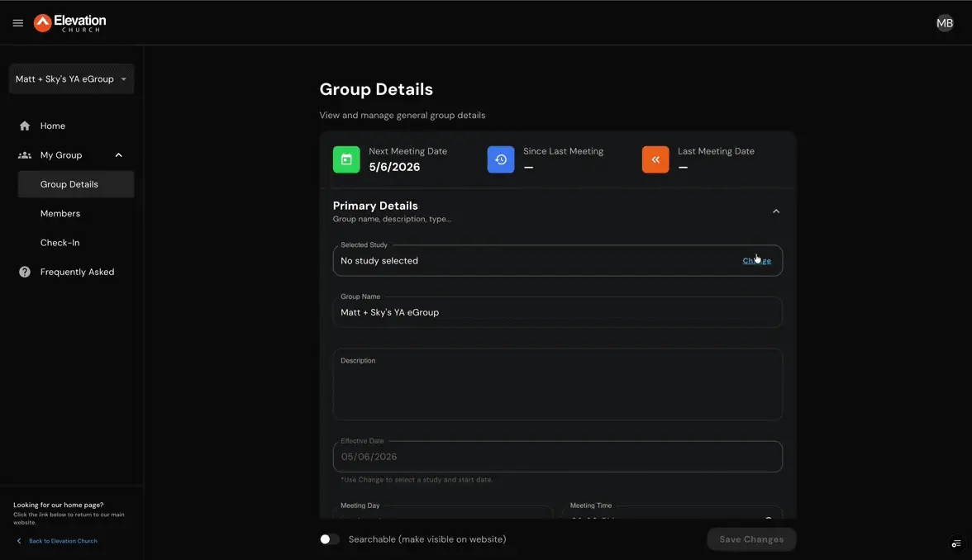Screen dimensions: 972x560
Task: Click the 'Looking for our home page?' text
Action: pos(58,505)
